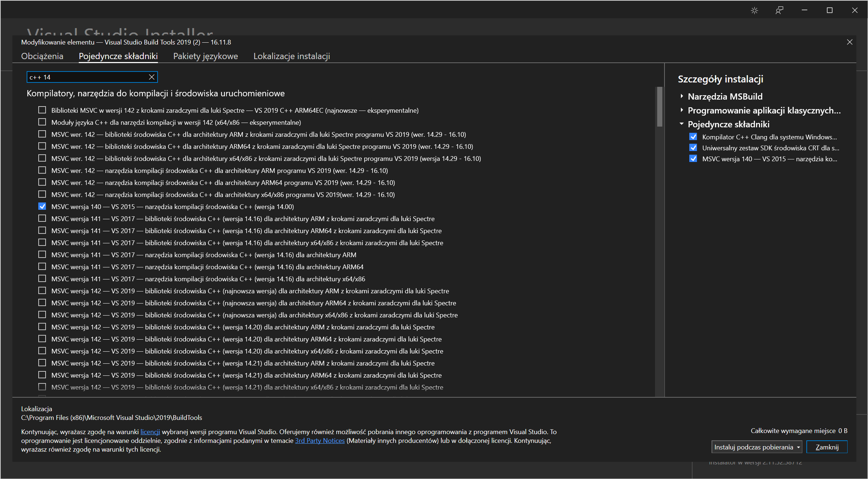
Task: Check MSVC wersja 142 biblioteki najnowsza wersja x64/x86 Spectre
Action: pos(42,314)
